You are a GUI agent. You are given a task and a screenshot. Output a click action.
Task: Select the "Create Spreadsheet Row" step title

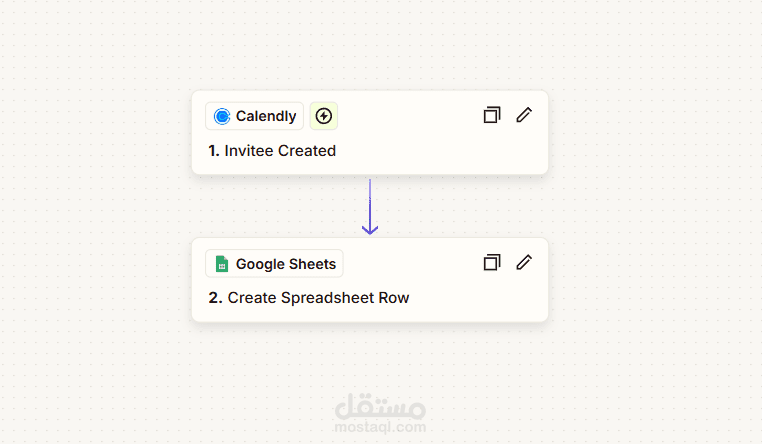click(x=318, y=298)
